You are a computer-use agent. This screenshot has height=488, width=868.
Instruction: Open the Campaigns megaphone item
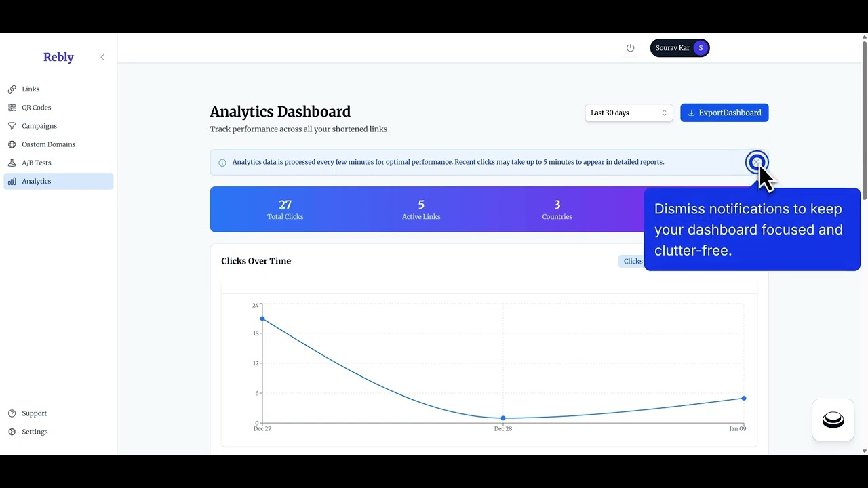click(58, 126)
